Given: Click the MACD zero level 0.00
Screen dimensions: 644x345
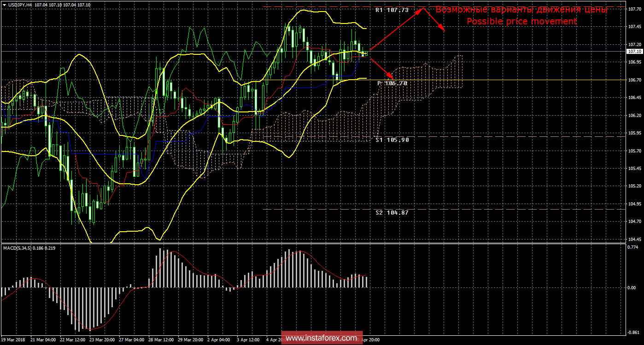Looking at the screenshot, I should tap(632, 287).
